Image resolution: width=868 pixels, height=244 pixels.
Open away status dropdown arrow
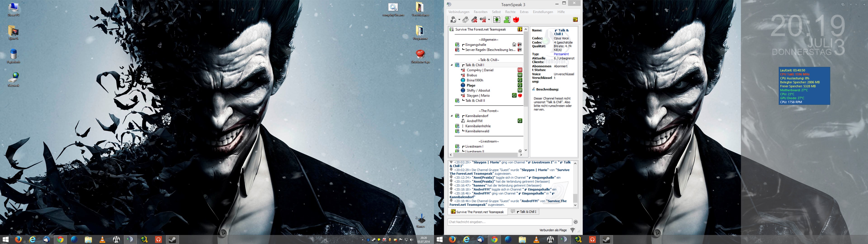tap(459, 20)
